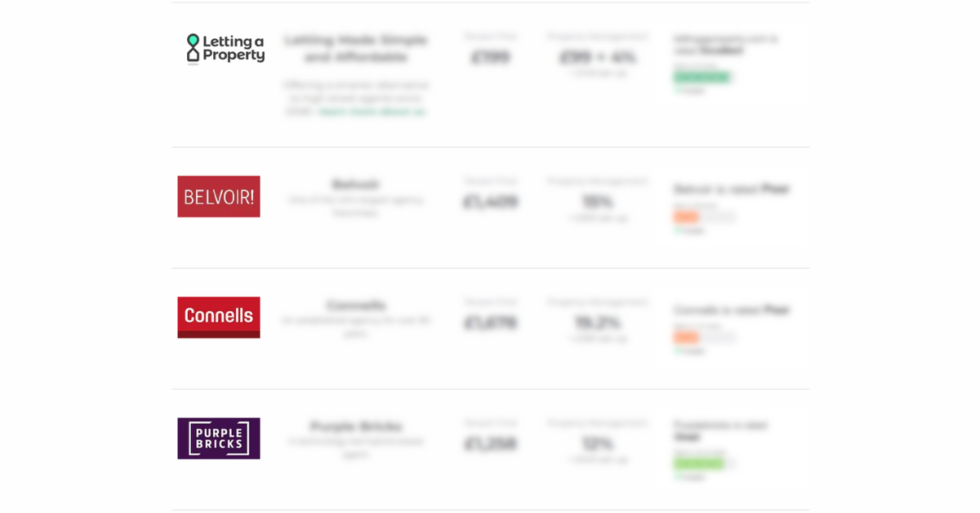
Task: Click the red Belvoir logo
Action: pos(219,197)
